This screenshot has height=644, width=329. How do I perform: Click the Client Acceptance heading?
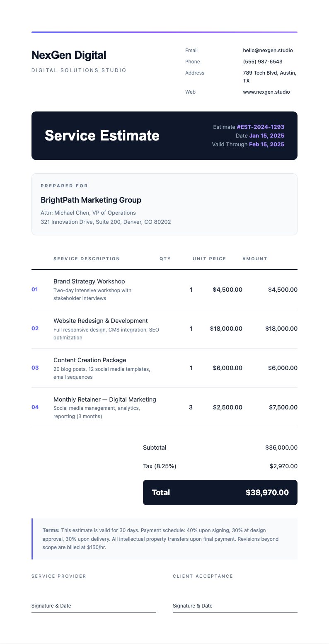203,576
